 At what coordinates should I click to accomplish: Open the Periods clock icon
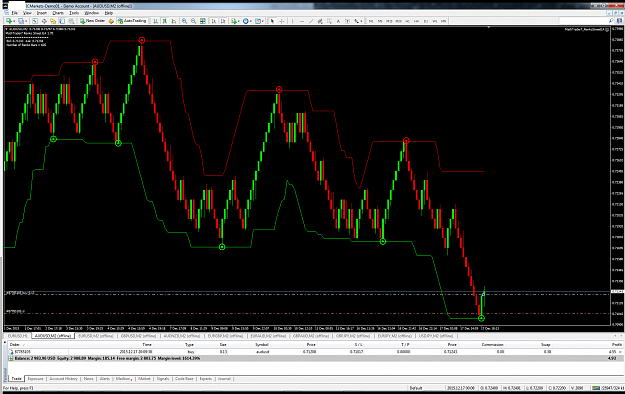[x=246, y=21]
